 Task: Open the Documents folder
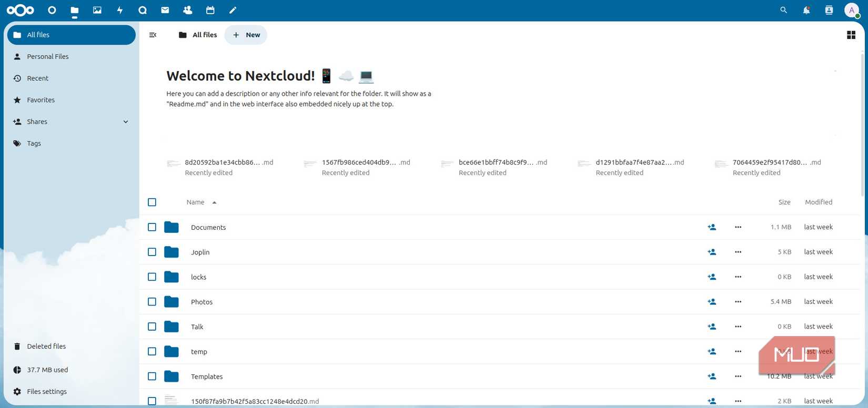coord(208,227)
